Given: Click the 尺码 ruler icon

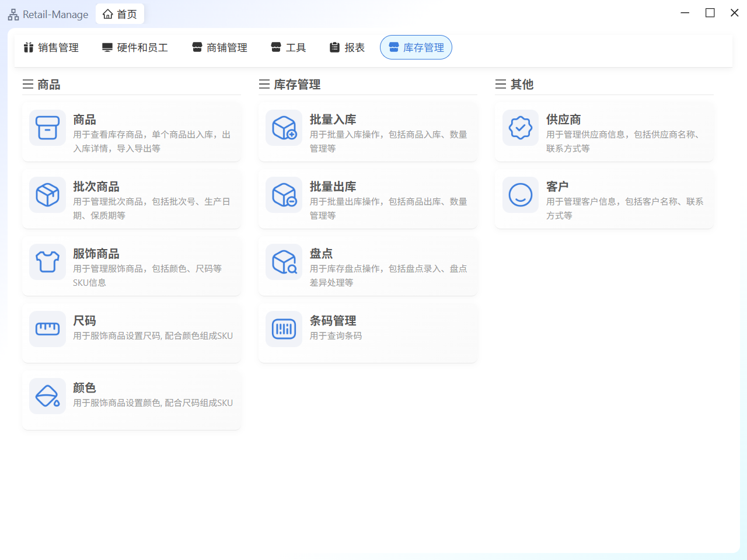Looking at the screenshot, I should tap(47, 329).
